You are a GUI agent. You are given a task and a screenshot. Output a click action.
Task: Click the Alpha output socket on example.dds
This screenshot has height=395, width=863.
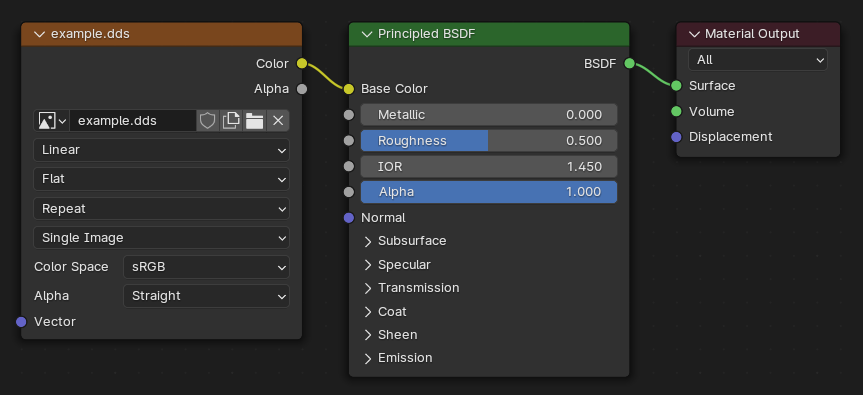302,89
